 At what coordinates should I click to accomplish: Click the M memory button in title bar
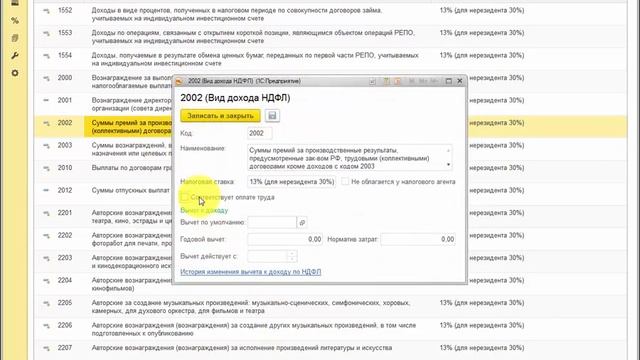[411, 81]
